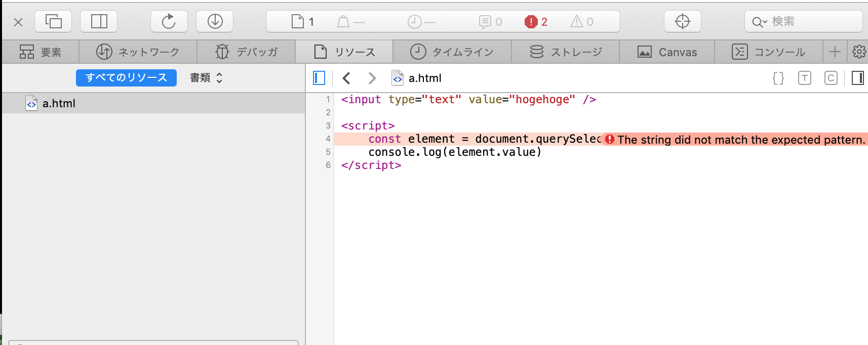
Task: Switch to the デバッガ tab
Action: [246, 52]
